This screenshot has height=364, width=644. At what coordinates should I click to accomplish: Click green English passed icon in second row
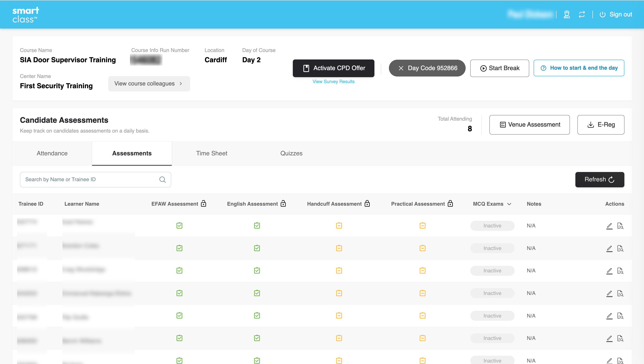tap(257, 248)
